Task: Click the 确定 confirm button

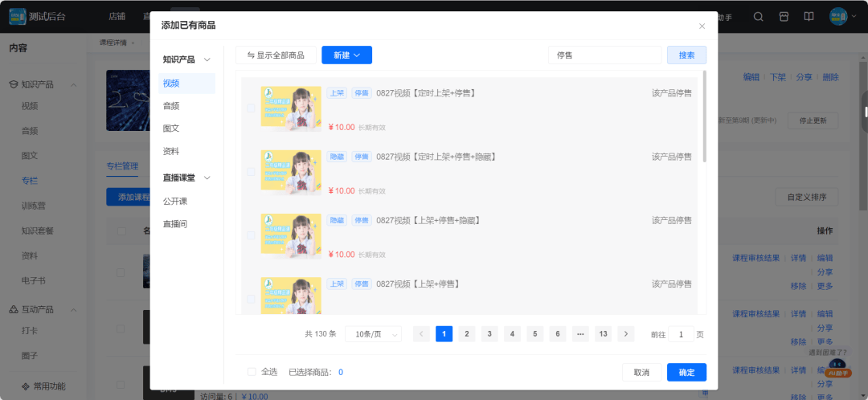Action: click(x=686, y=372)
